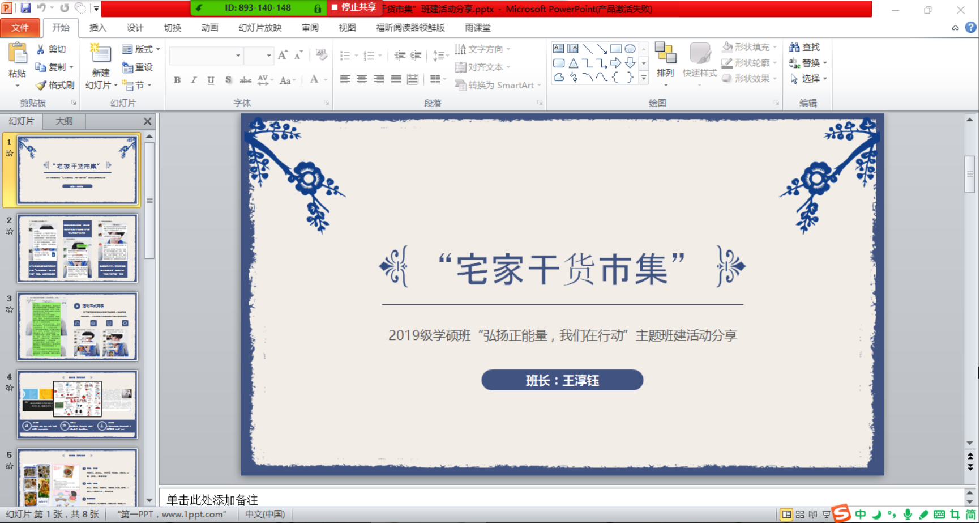Open the Insert (插入) ribbon tab
Screen dimensions: 980x523
click(x=97, y=28)
